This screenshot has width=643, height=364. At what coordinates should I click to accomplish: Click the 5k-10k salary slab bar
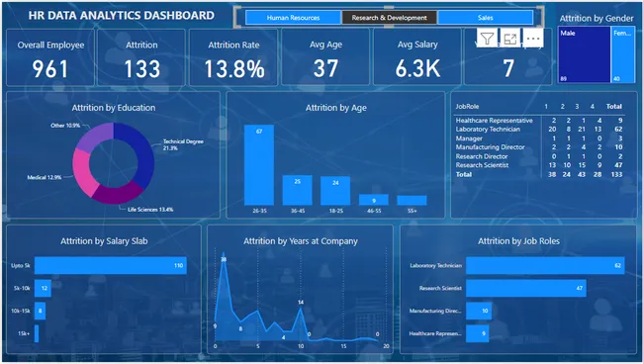pyautogui.click(x=44, y=288)
